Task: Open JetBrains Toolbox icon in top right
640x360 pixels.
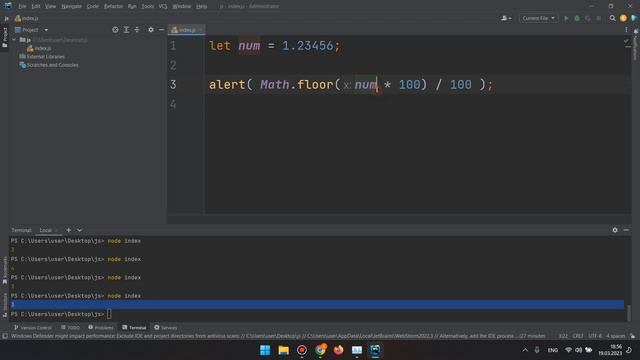Action: tap(633, 18)
